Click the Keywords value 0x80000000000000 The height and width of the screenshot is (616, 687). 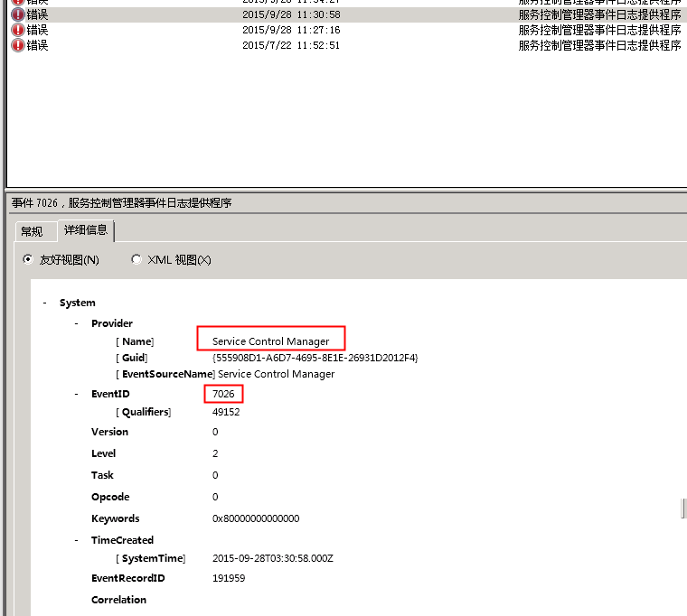(256, 518)
